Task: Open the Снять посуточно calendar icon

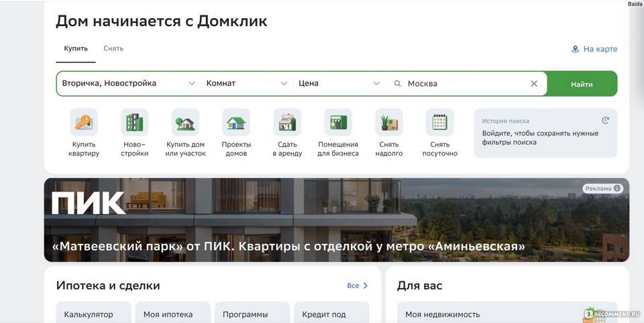Action: point(439,123)
